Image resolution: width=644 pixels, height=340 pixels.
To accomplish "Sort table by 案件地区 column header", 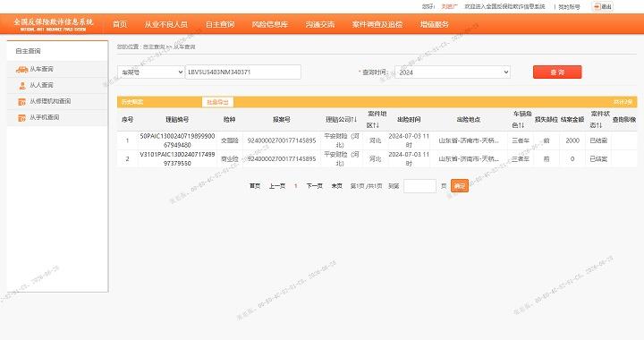I will point(376,120).
